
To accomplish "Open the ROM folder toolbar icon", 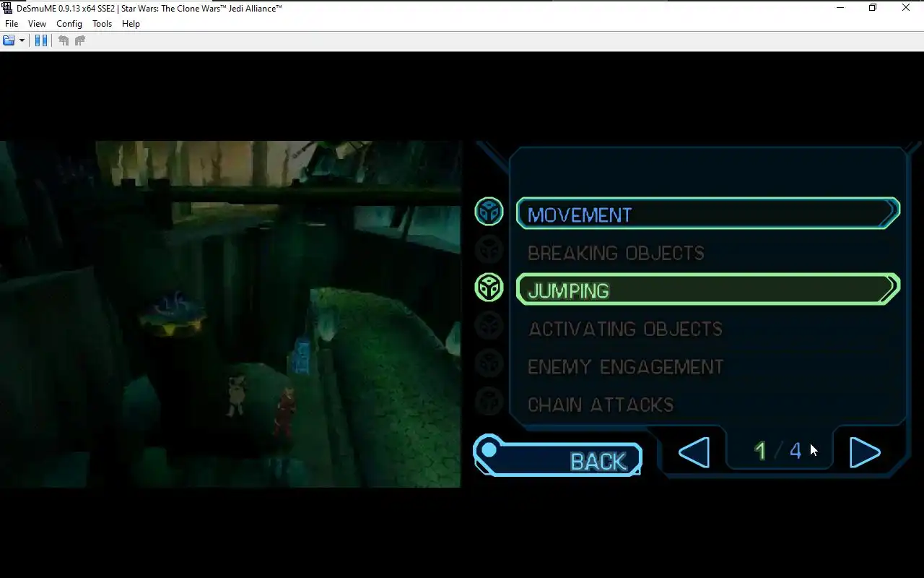I will [x=9, y=40].
